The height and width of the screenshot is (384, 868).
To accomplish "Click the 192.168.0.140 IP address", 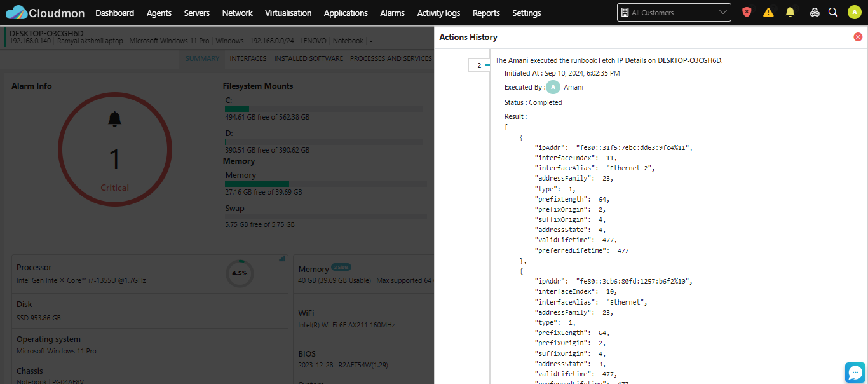I will tap(30, 41).
